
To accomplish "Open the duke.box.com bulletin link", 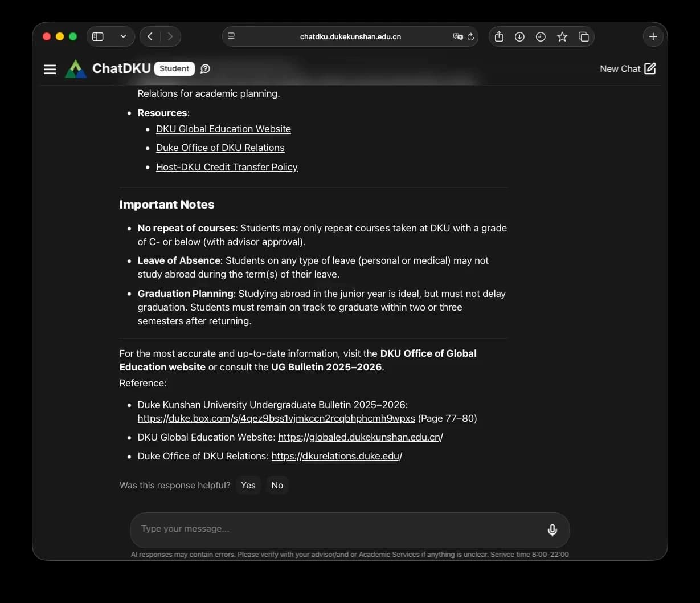I will (x=276, y=418).
